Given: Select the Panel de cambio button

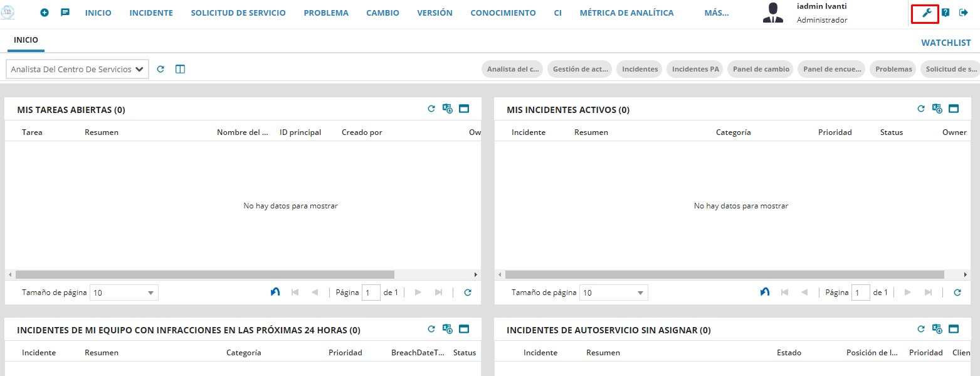Looking at the screenshot, I should [759, 69].
